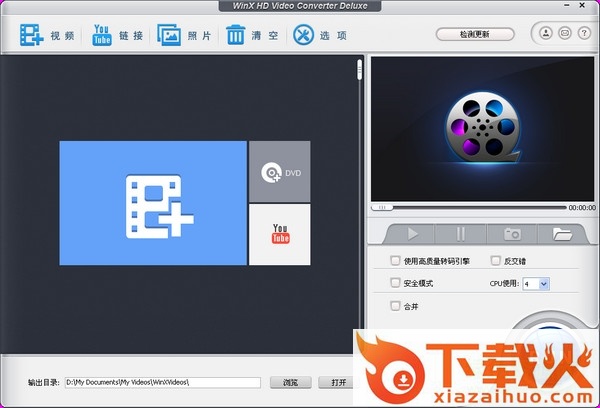Click the photo slideshow toolbar icon
Viewport: 600px width, 408px height.
click(x=169, y=35)
